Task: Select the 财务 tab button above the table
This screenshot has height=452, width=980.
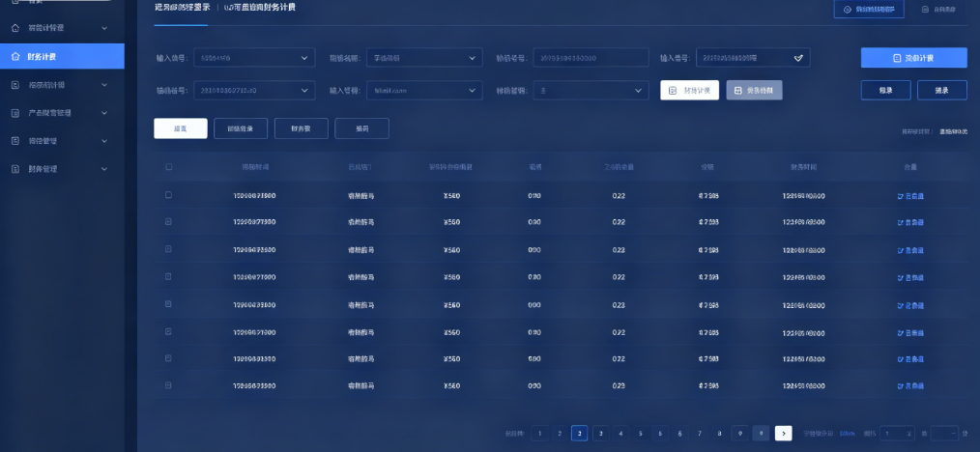Action: point(302,128)
